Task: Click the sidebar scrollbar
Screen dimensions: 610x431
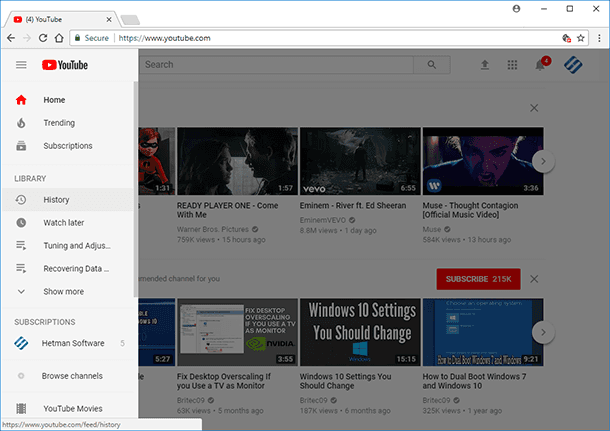Action: click(x=136, y=189)
